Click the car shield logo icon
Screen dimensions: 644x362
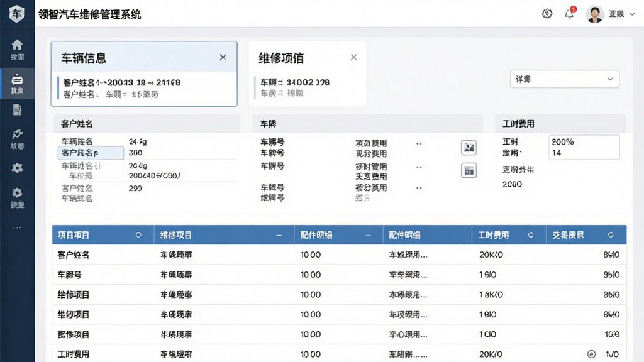click(x=17, y=14)
